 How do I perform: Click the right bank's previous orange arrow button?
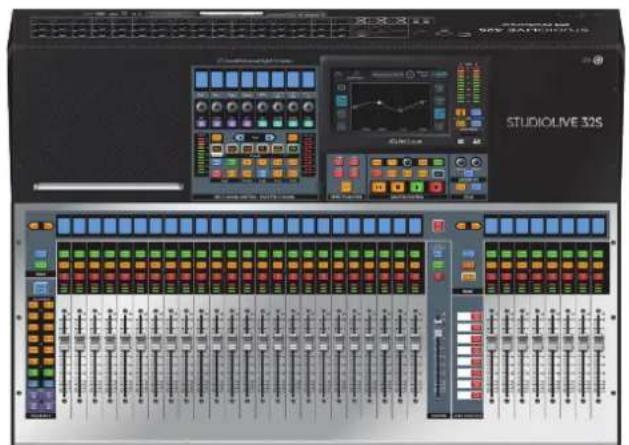461,226
